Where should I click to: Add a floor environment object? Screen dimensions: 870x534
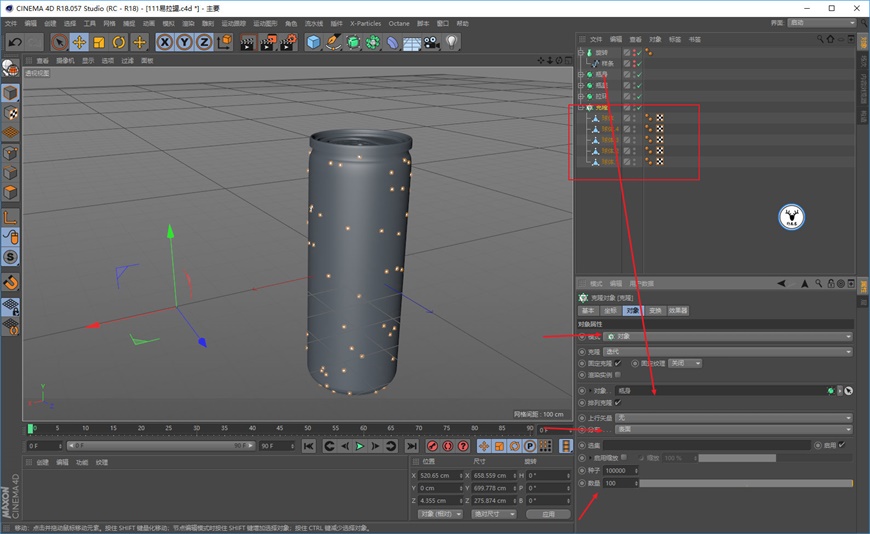point(412,42)
